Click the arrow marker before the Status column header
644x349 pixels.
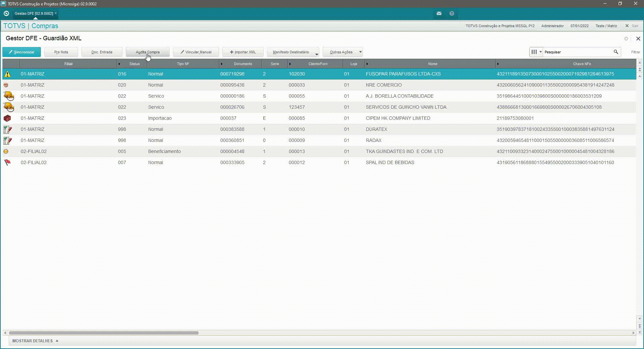point(119,64)
